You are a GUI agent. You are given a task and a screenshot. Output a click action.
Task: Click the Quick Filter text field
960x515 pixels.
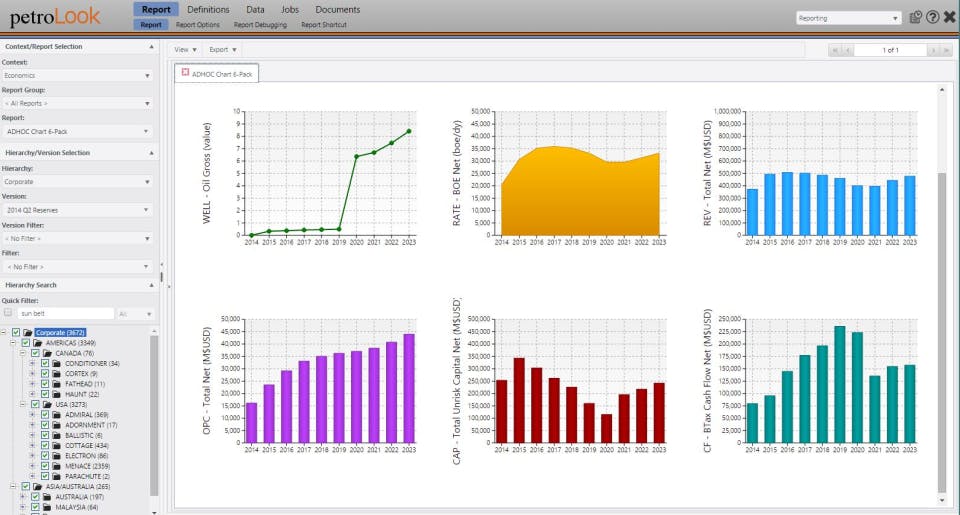66,314
